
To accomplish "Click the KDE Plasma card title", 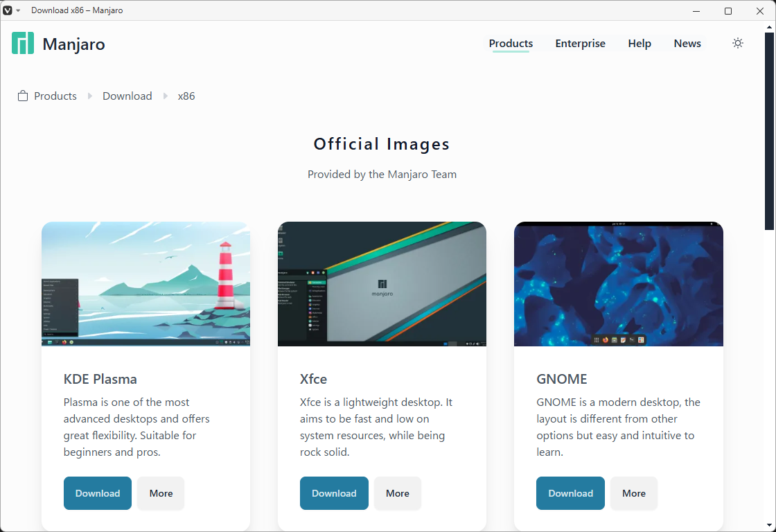I will pos(100,379).
